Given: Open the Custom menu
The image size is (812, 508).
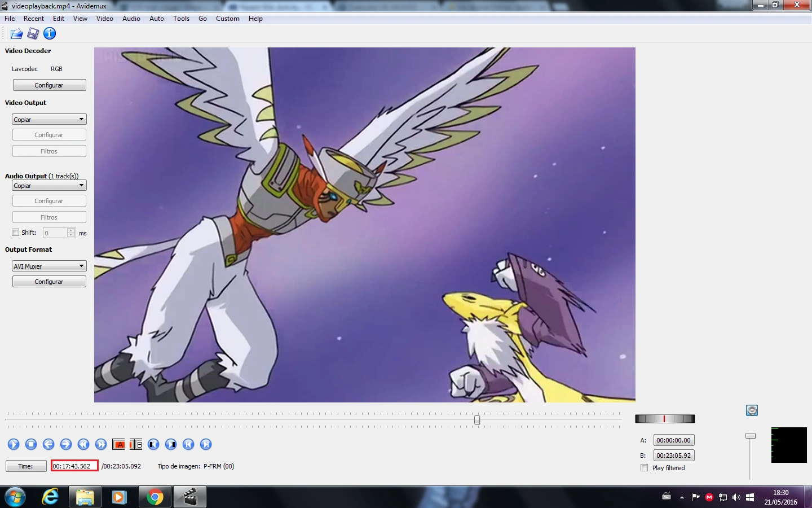Looking at the screenshot, I should point(228,19).
